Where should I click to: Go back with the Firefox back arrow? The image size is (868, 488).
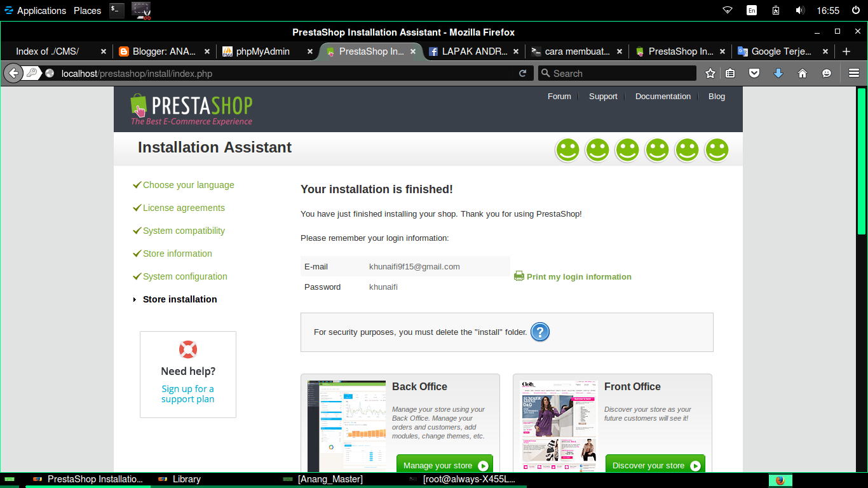13,73
